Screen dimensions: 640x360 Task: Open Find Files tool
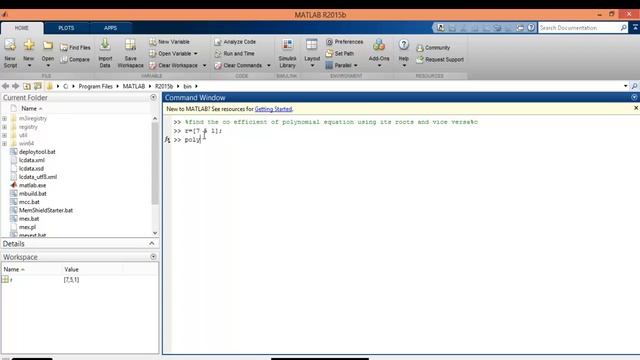pyautogui.click(x=76, y=47)
